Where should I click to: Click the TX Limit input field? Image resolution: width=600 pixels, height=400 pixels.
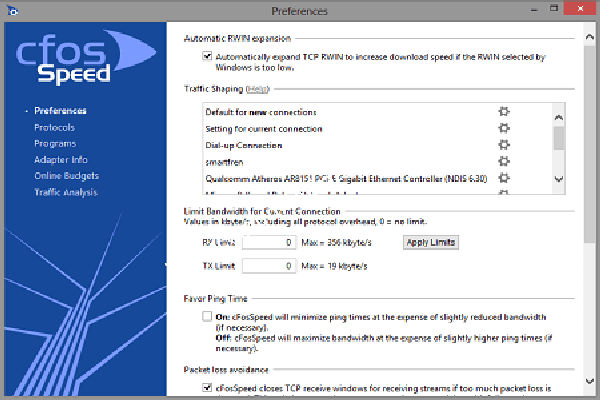click(x=269, y=266)
